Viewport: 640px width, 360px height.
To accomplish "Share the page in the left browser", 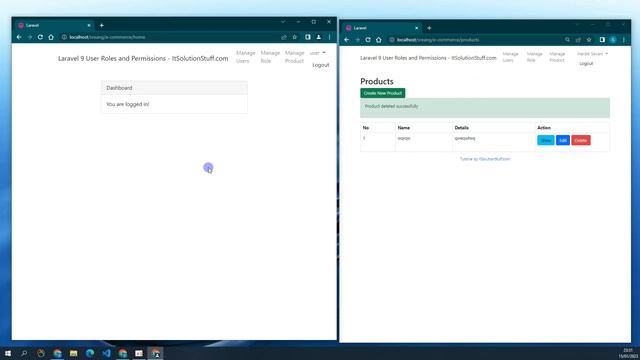I will [x=284, y=37].
